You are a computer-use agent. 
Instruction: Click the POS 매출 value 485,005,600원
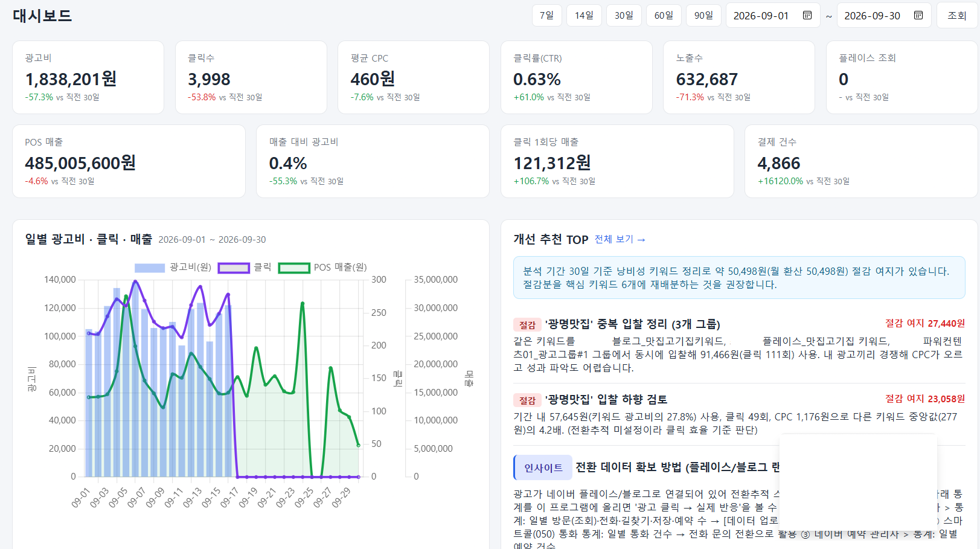80,163
